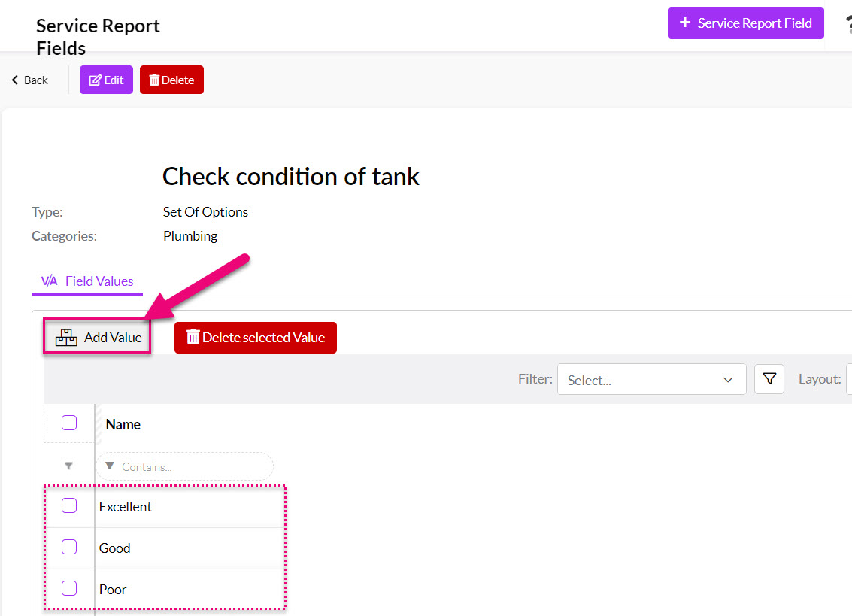Check the Good value checkbox

tap(69, 547)
